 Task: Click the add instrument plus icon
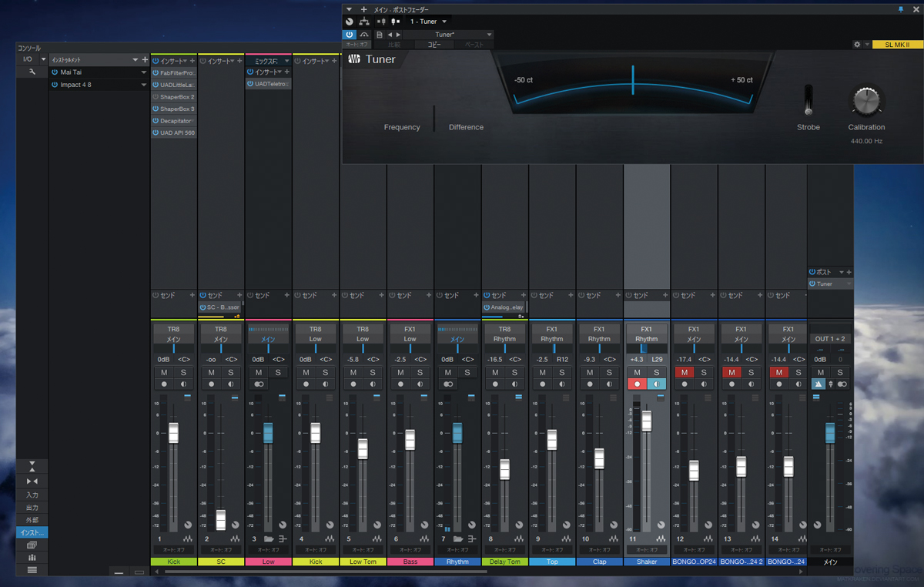(145, 60)
